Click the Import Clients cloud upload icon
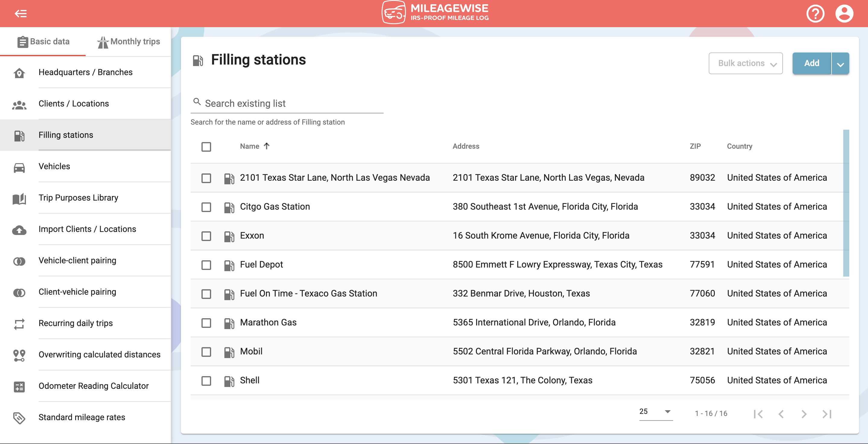 tap(19, 230)
